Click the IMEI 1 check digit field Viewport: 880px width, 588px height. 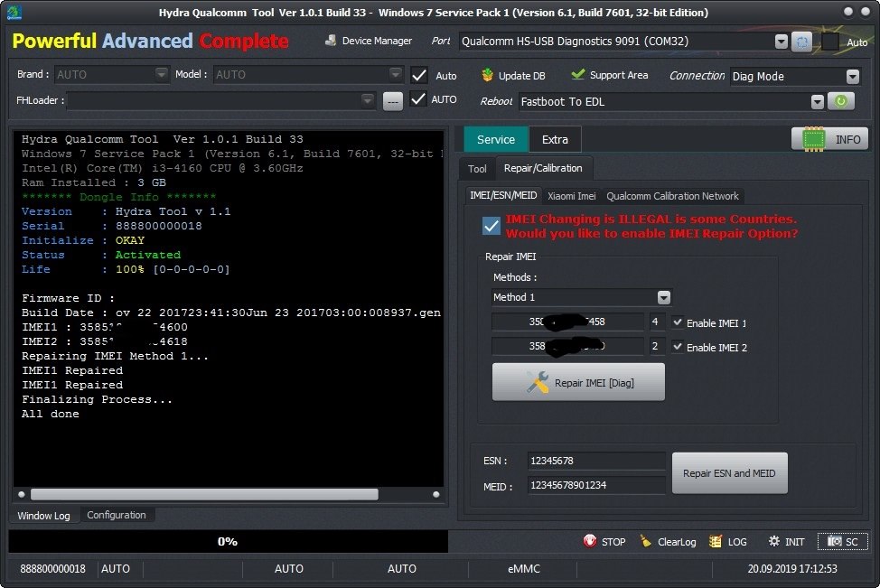656,322
